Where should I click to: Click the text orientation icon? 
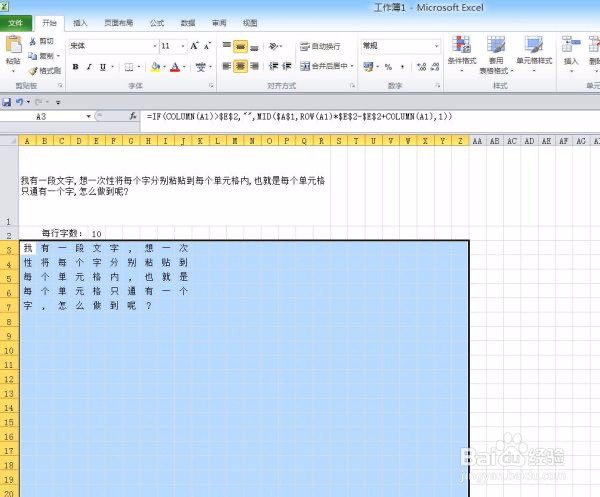point(273,46)
